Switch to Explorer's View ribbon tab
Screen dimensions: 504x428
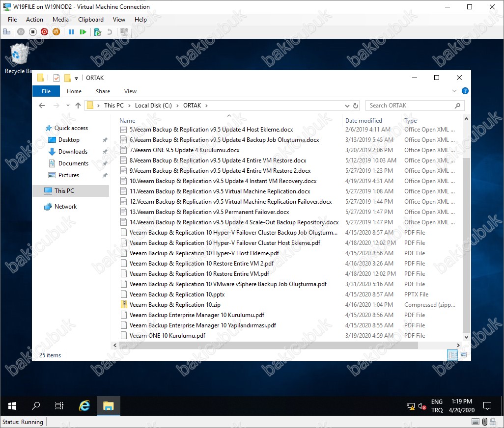point(131,91)
